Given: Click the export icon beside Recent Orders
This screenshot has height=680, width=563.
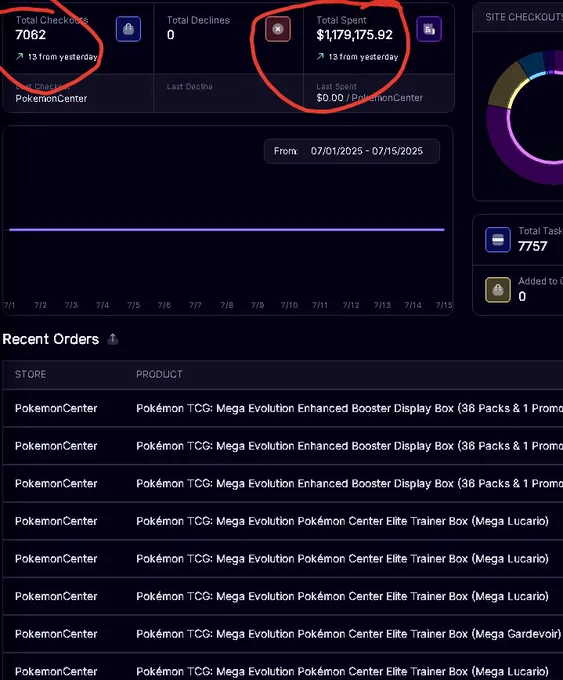Looking at the screenshot, I should [x=113, y=339].
